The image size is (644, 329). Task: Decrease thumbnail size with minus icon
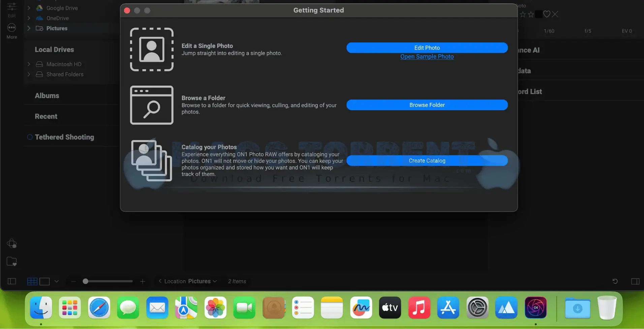[73, 281]
